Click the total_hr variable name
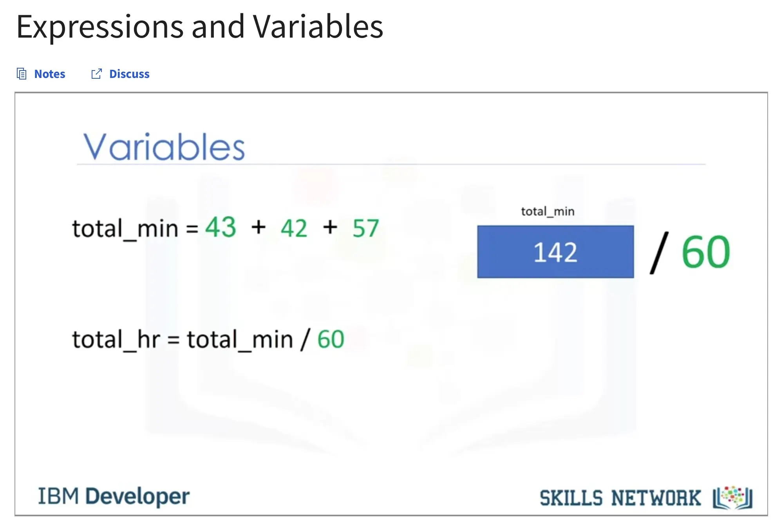 point(116,339)
